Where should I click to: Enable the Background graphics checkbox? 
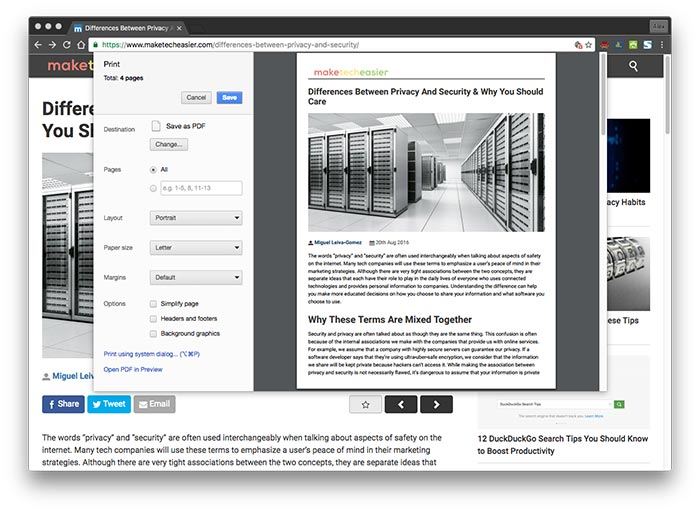pyautogui.click(x=153, y=333)
